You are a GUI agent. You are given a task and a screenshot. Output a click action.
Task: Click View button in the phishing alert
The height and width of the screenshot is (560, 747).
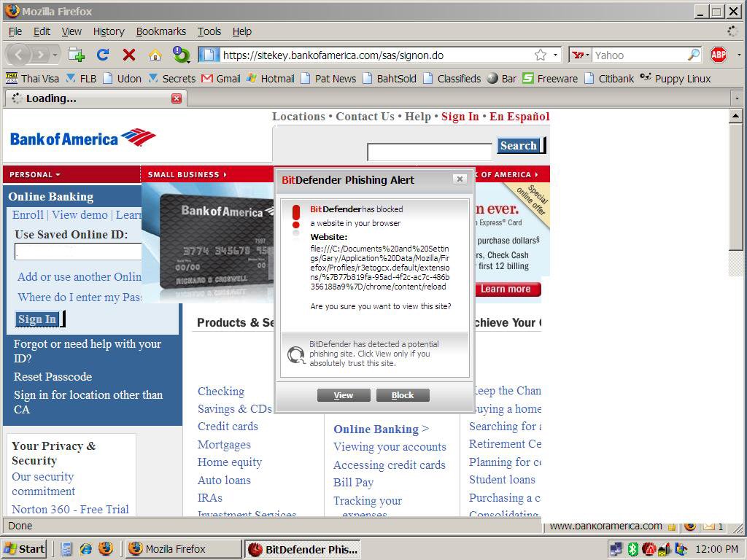[x=344, y=395]
